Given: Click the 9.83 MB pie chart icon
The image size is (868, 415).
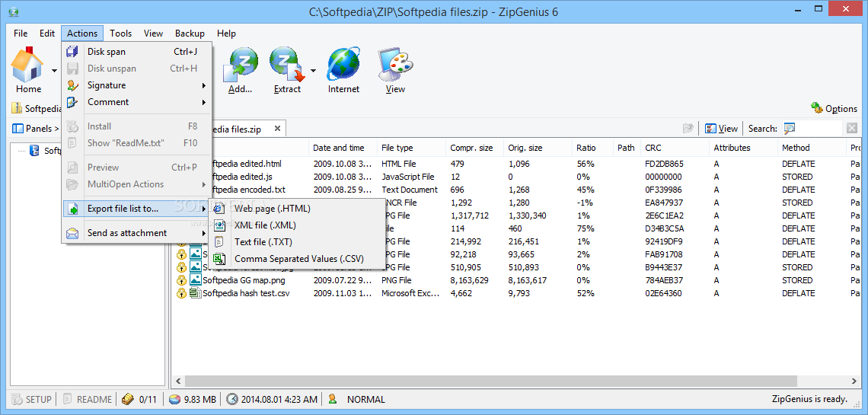Looking at the screenshot, I should [x=174, y=399].
